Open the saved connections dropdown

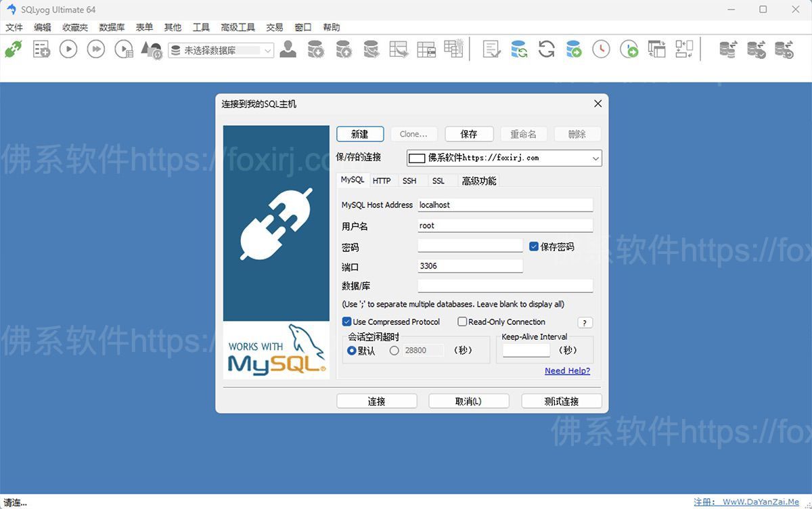click(x=595, y=158)
